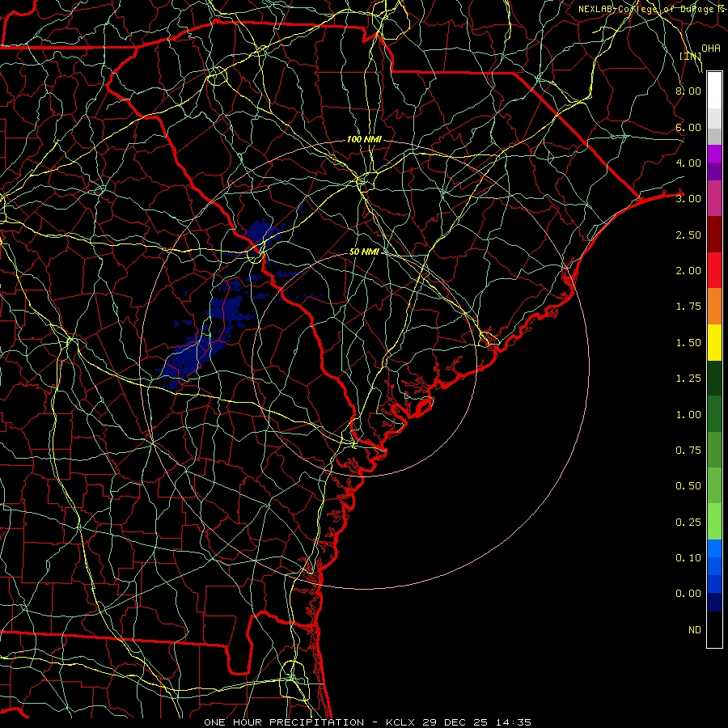Click the '50 NMI' range ring label

(365, 252)
